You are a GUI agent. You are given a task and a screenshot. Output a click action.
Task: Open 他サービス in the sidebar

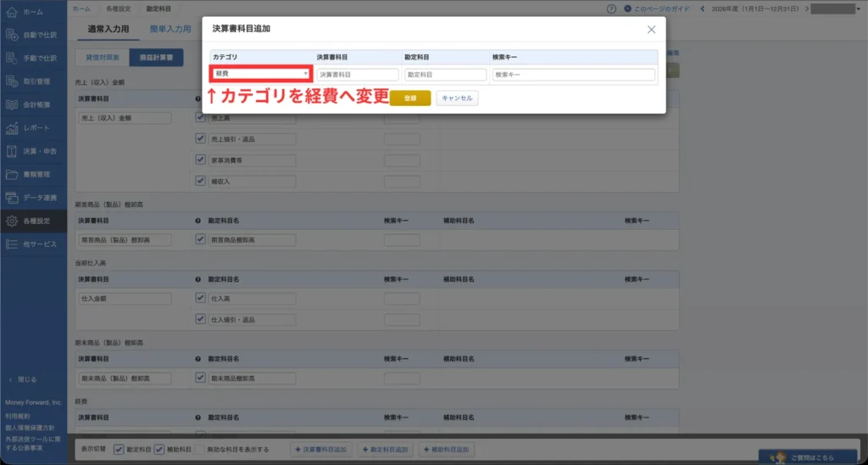click(x=33, y=244)
